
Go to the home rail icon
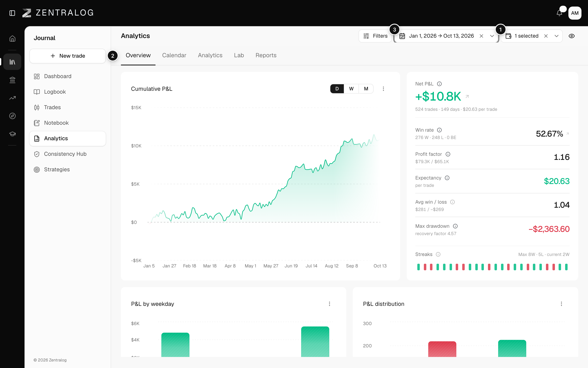click(x=12, y=38)
